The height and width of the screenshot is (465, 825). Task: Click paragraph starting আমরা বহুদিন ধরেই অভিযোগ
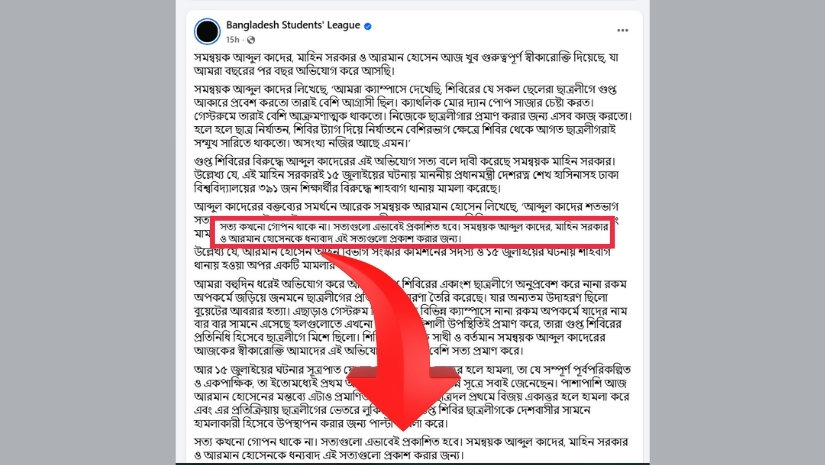point(410,317)
